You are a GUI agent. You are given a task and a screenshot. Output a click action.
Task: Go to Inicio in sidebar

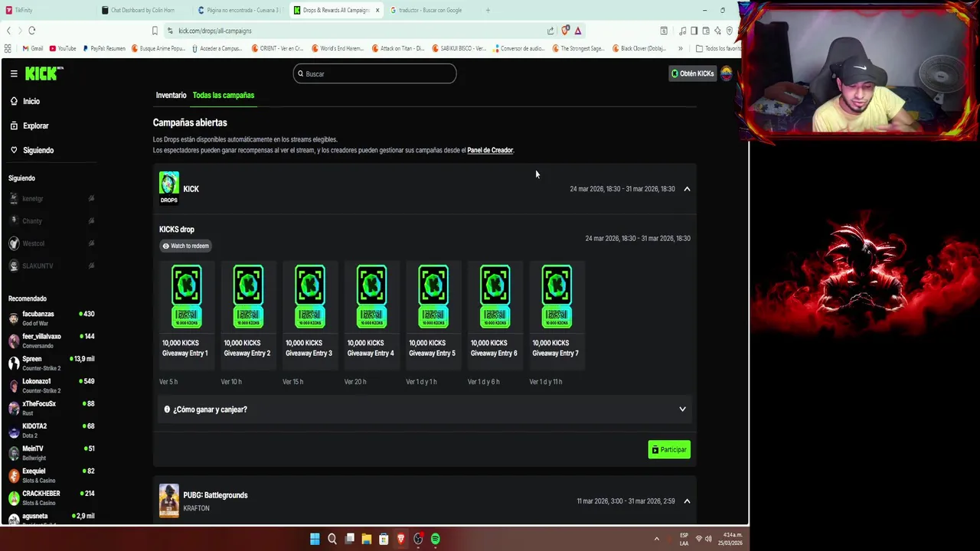tap(25, 101)
